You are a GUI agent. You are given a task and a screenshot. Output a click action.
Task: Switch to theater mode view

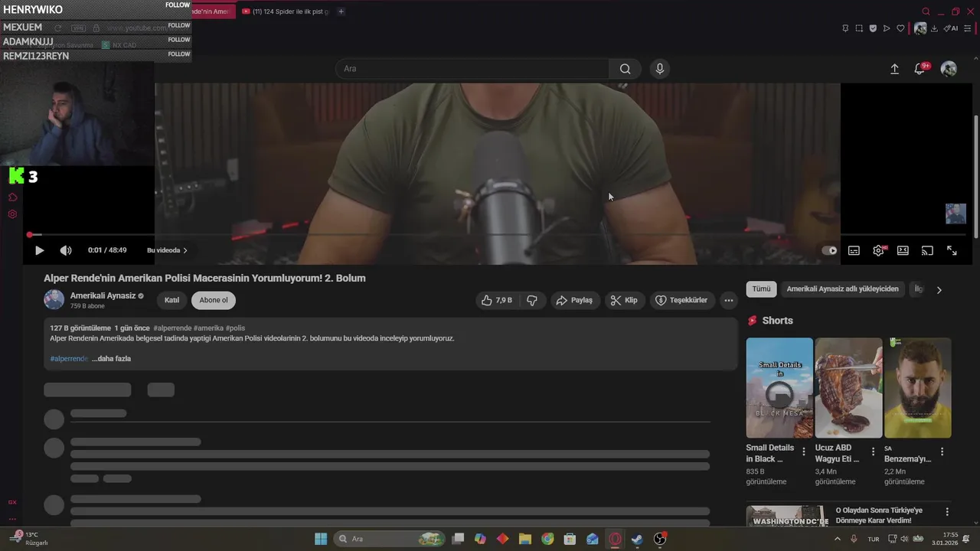(x=903, y=250)
